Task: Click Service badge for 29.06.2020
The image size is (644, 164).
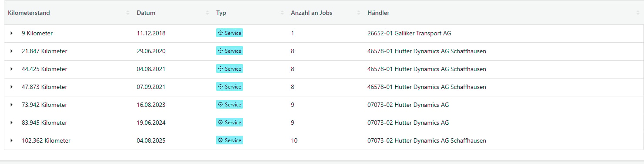Action: tap(230, 51)
